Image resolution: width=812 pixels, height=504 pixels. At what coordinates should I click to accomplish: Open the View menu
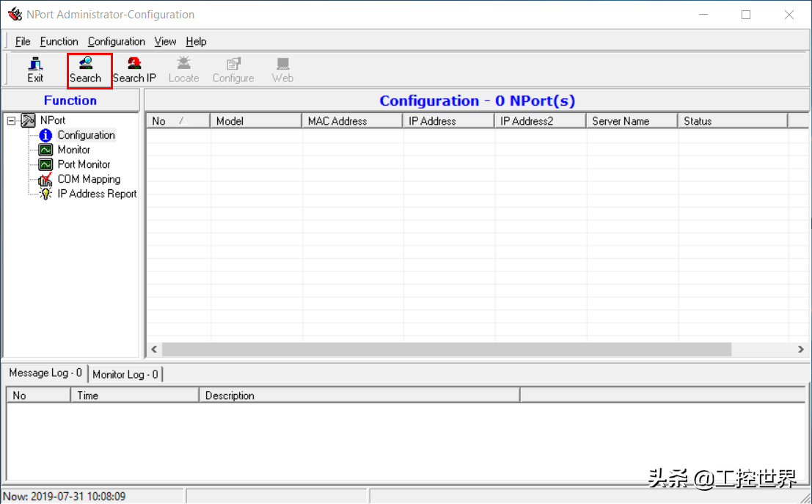165,42
